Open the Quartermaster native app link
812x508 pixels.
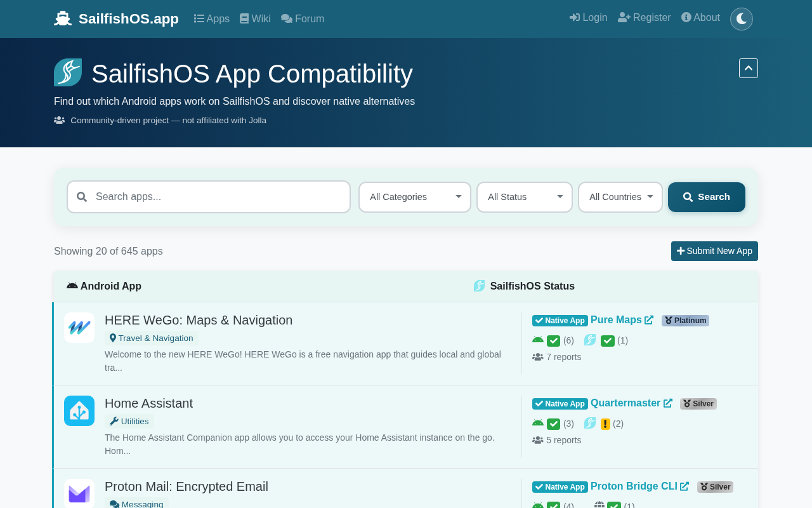[625, 403]
